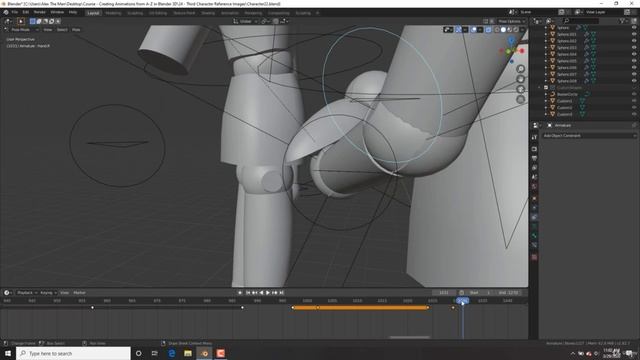Image resolution: width=640 pixels, height=360 pixels.
Task: Toggle visibility of the BezierCircle object
Action: click(x=634, y=94)
